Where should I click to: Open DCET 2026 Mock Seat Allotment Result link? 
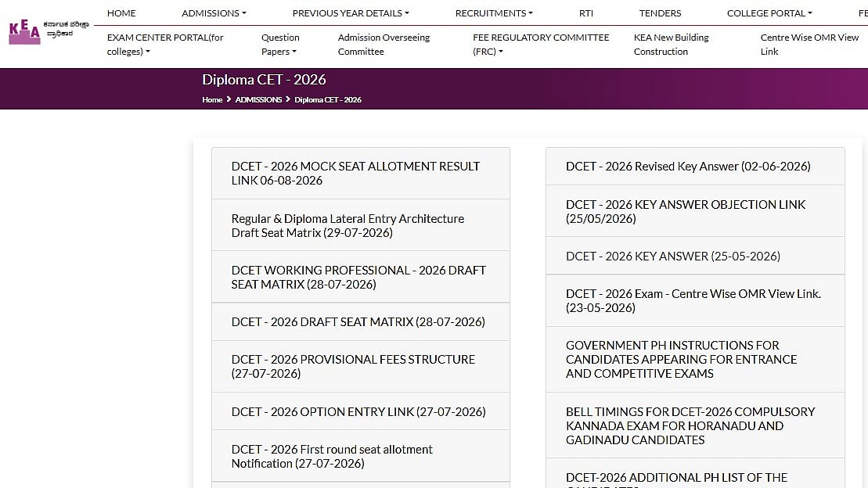360,173
